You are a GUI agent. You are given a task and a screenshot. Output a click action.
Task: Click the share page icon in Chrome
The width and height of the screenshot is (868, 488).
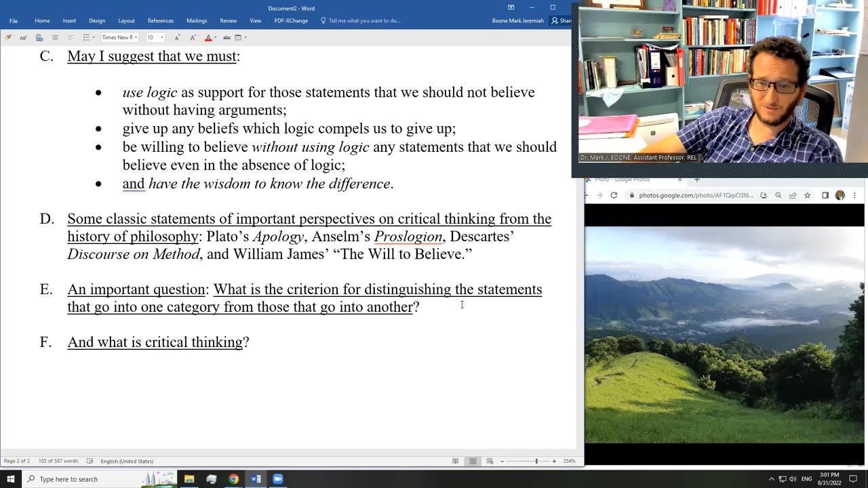[793, 195]
